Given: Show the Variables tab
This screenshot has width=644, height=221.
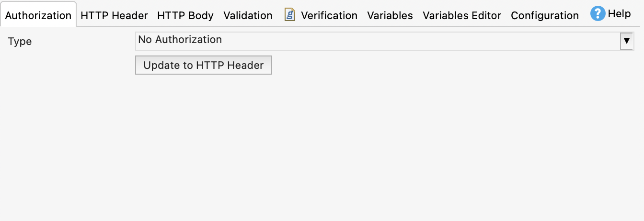Looking at the screenshot, I should 390,15.
